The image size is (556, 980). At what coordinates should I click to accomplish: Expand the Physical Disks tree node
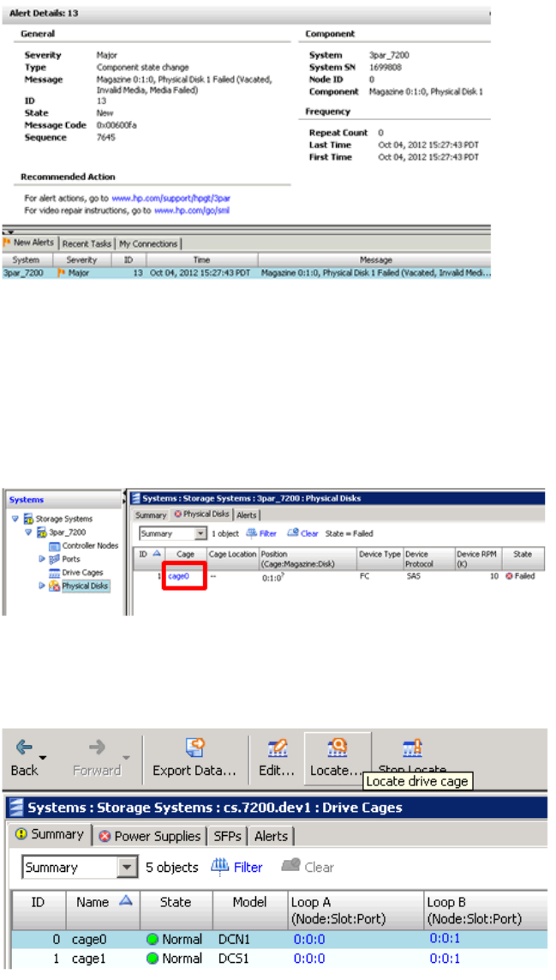42,586
